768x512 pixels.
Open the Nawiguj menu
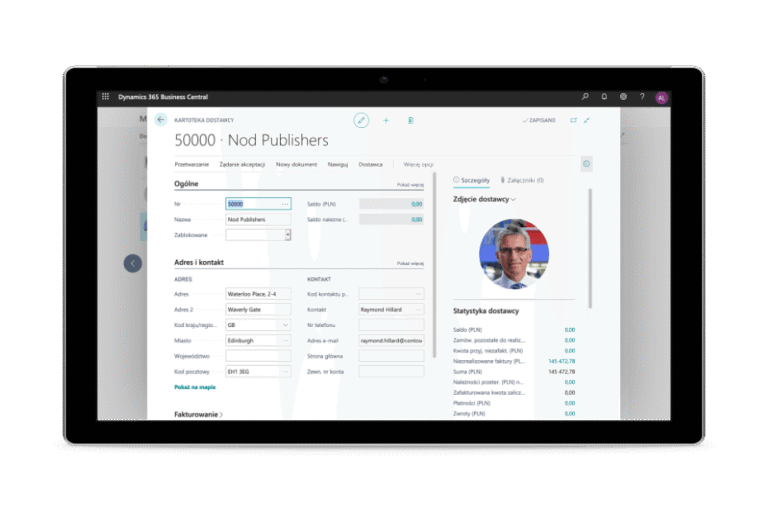(x=337, y=165)
